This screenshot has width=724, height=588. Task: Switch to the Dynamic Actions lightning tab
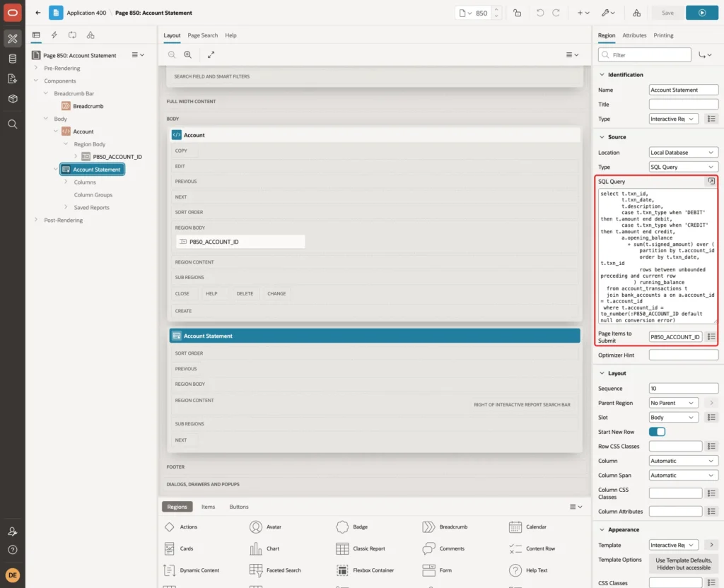coord(54,35)
